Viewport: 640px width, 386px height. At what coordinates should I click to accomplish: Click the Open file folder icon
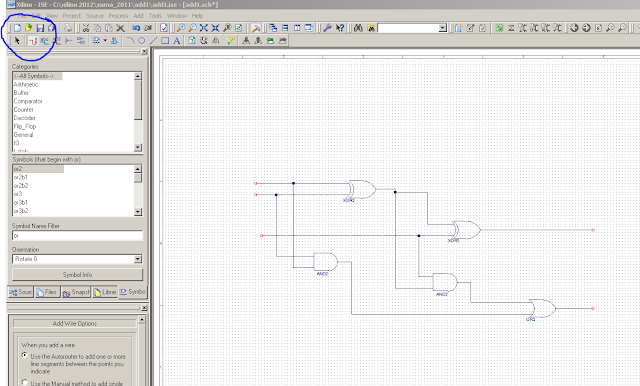(28, 28)
